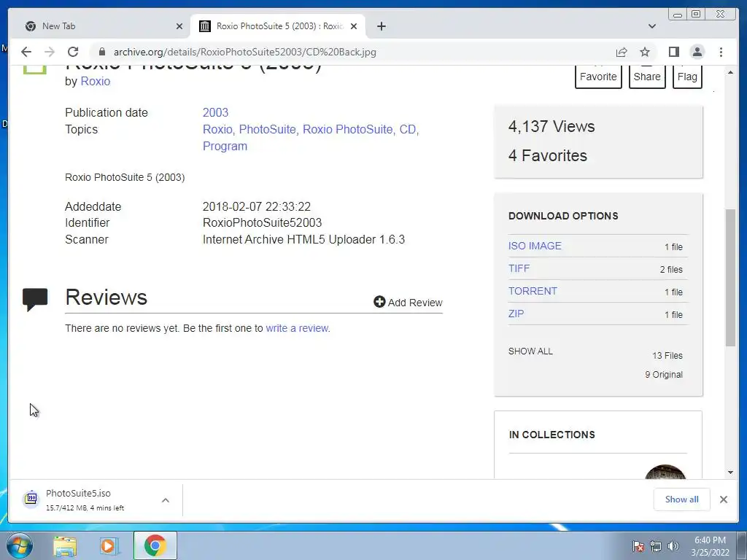
Task: Click the page scrollbar thumb
Action: coord(730,278)
